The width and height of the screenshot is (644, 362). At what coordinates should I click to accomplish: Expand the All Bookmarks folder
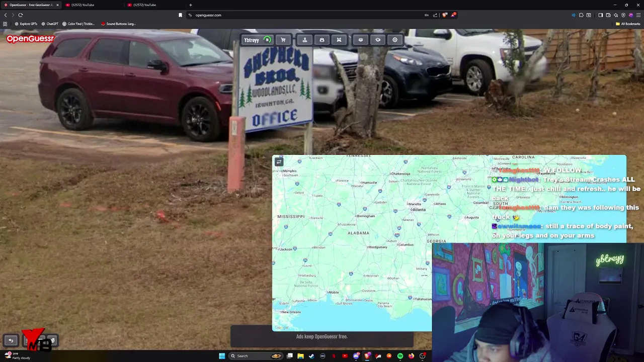point(628,24)
